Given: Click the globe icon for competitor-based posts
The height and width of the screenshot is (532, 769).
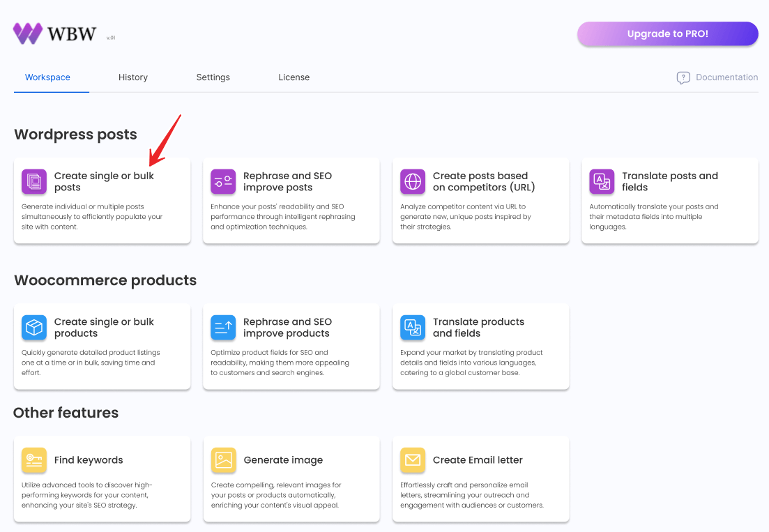Looking at the screenshot, I should coord(413,181).
